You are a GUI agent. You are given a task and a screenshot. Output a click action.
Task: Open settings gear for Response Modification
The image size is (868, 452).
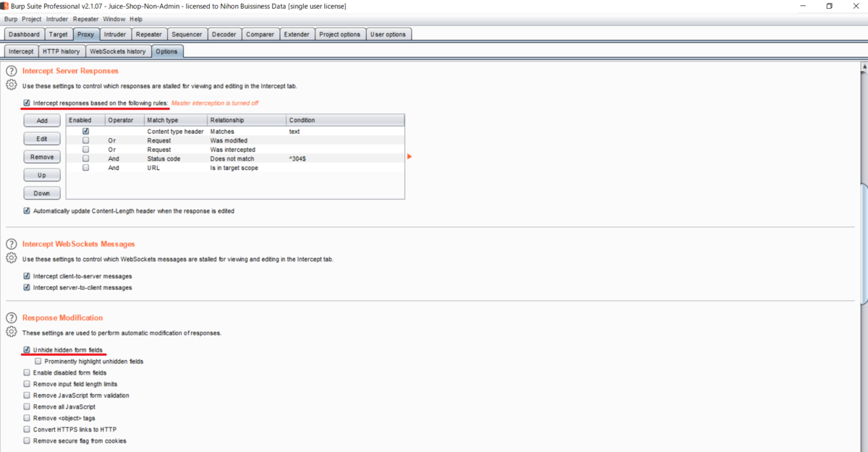12,332
